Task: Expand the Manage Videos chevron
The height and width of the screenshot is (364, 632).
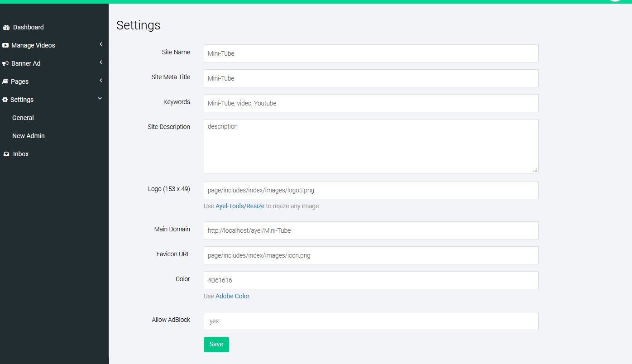Action: [x=101, y=44]
